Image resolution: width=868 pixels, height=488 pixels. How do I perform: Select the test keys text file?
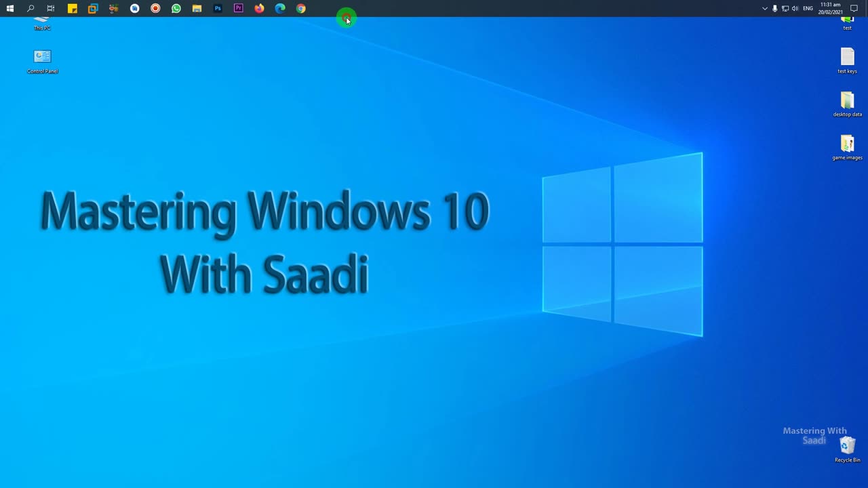coord(847,61)
